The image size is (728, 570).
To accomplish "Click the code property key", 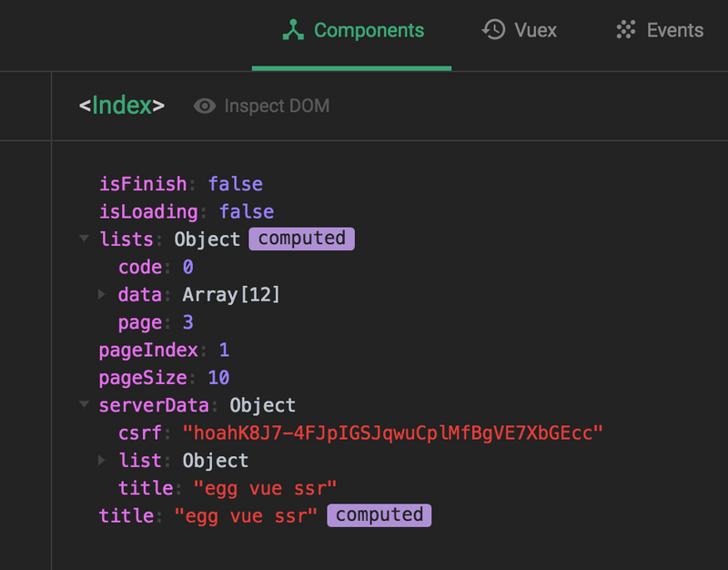I will coord(140,267).
